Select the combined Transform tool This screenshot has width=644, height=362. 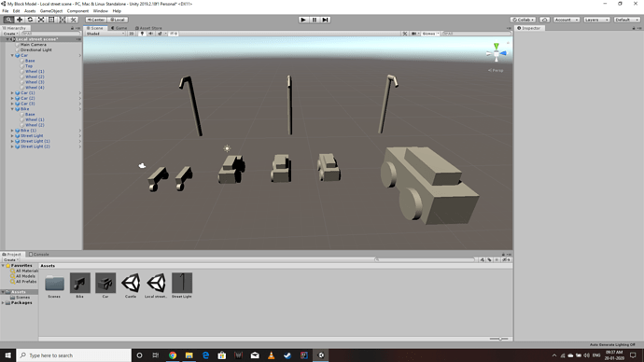point(62,20)
